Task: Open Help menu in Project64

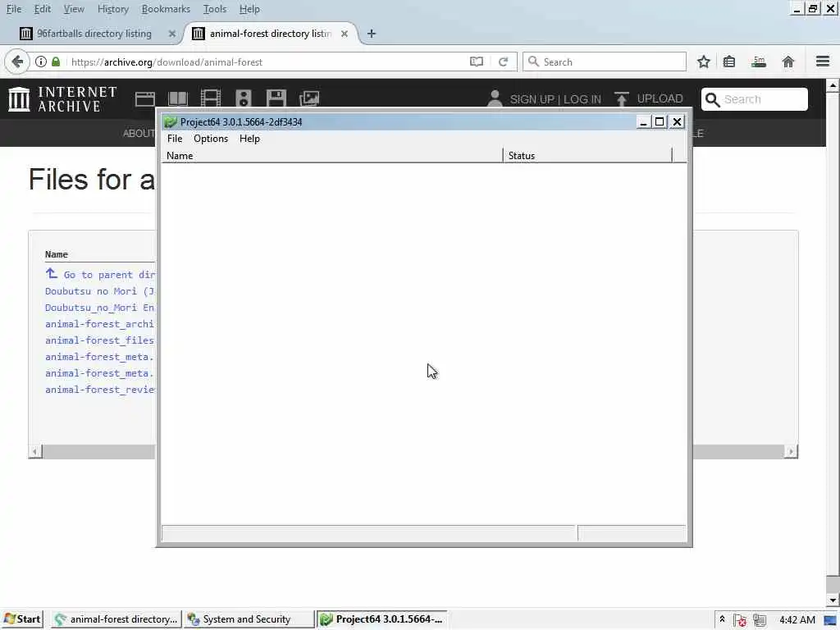Action: coord(249,139)
